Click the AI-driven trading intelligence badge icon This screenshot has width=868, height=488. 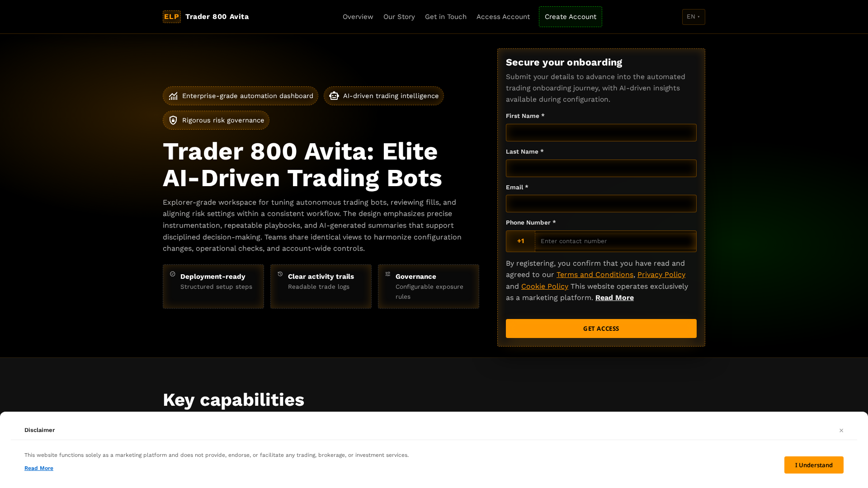[x=334, y=96]
